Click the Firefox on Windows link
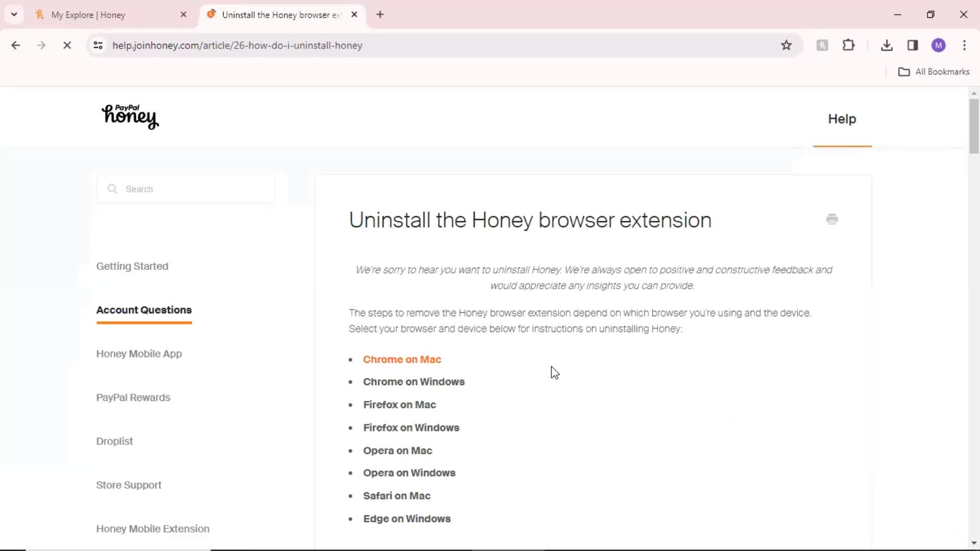This screenshot has width=980, height=551. point(411,428)
